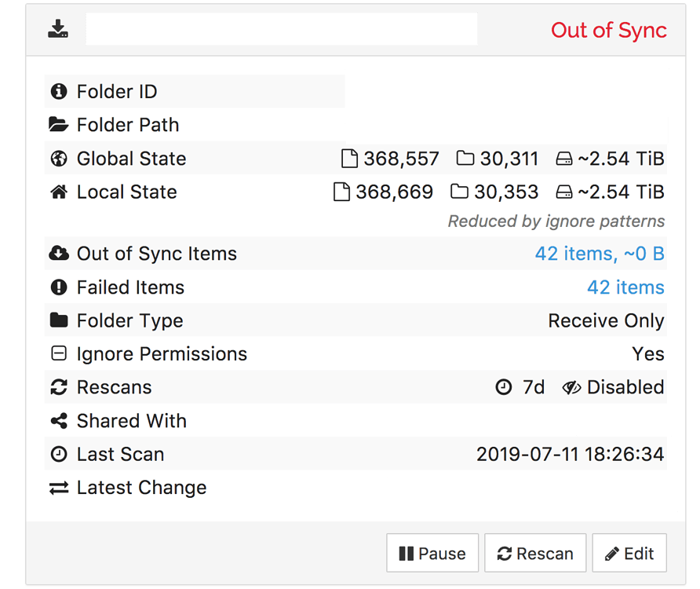Click the Rescan button

[535, 553]
